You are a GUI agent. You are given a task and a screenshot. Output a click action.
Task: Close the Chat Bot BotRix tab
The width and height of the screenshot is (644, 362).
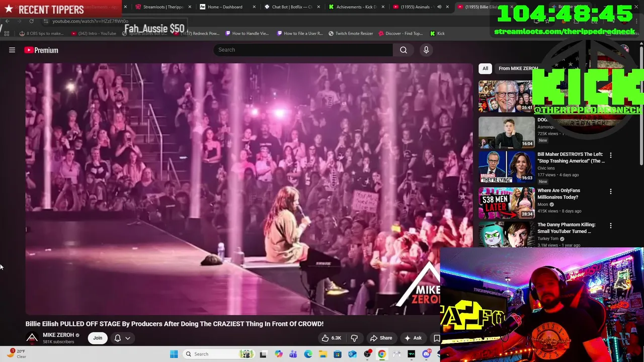pyautogui.click(x=318, y=7)
